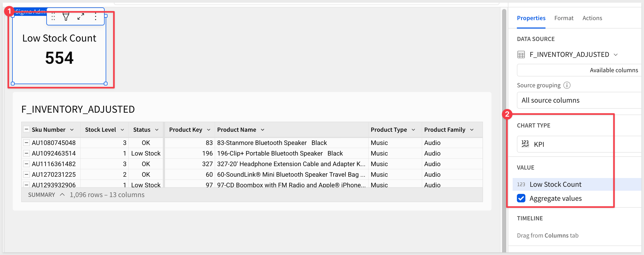Click the Source grouping info icon
Image resolution: width=644 pixels, height=255 pixels.
pyautogui.click(x=567, y=85)
